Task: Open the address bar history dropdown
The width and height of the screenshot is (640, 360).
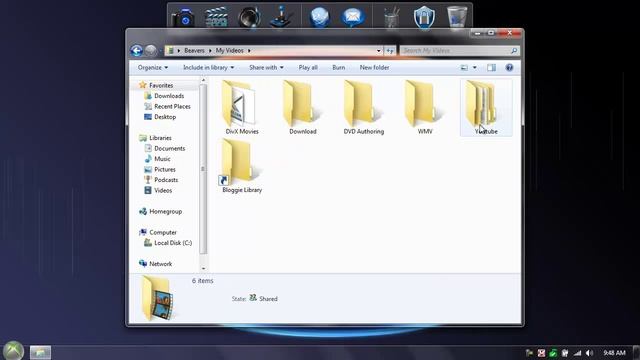Action: 378,51
